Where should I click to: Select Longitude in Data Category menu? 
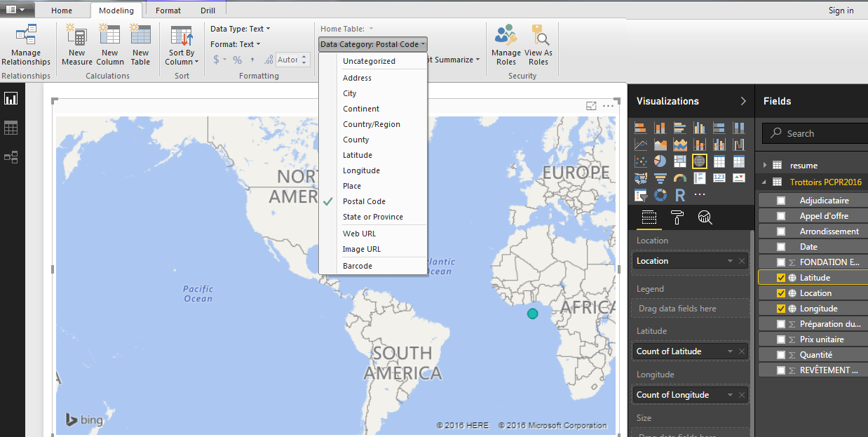[x=373, y=170]
